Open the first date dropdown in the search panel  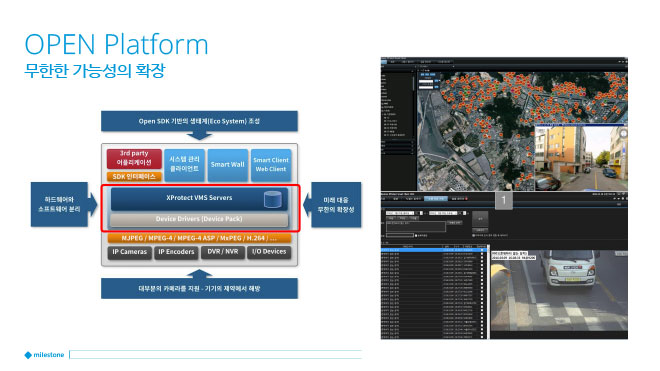[400, 213]
